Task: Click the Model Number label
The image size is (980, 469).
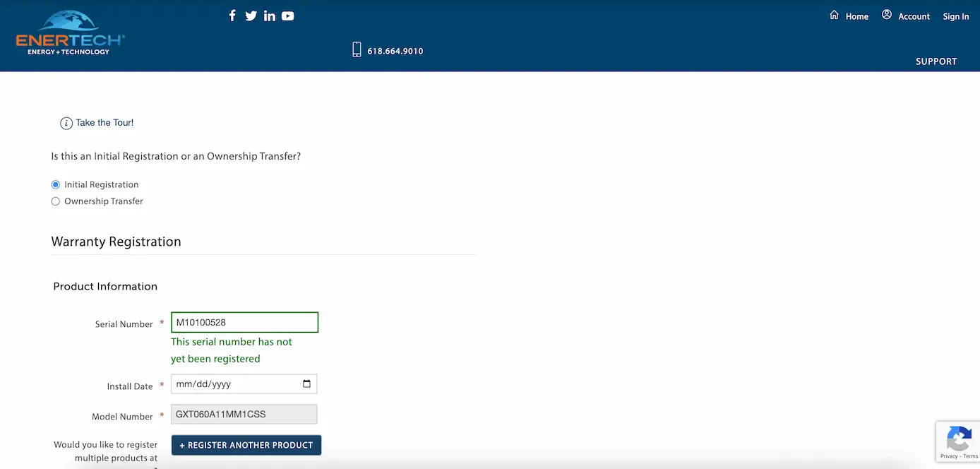Action: pos(122,417)
